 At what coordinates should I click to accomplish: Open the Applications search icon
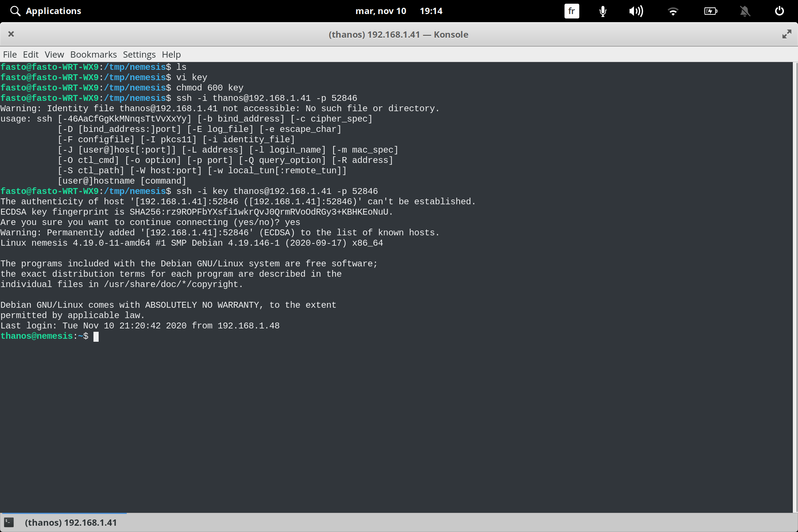click(15, 11)
